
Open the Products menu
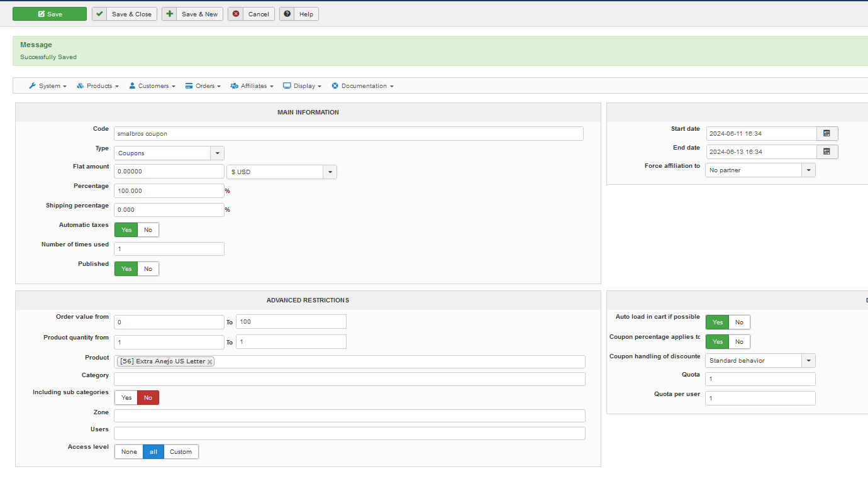click(97, 86)
